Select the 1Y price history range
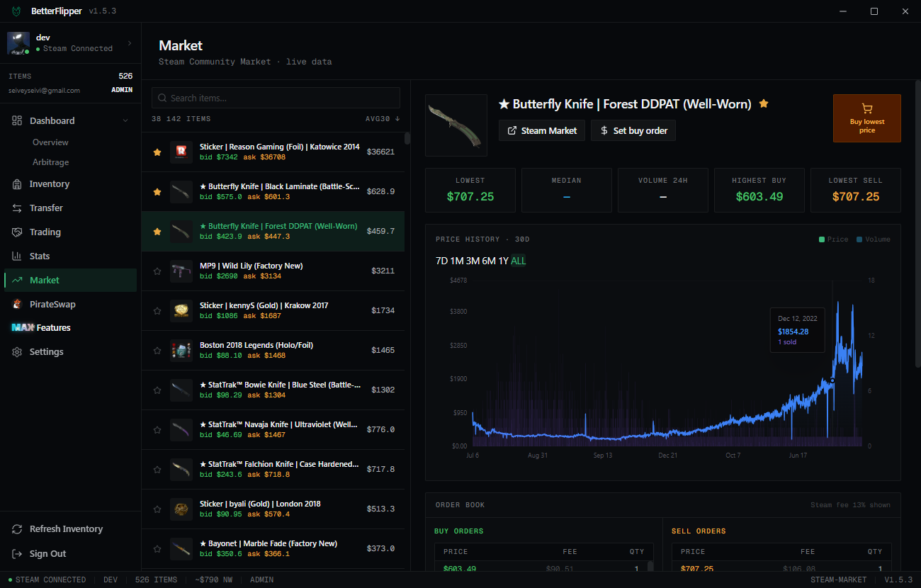Viewport: 921px width, 588px height. pos(503,261)
